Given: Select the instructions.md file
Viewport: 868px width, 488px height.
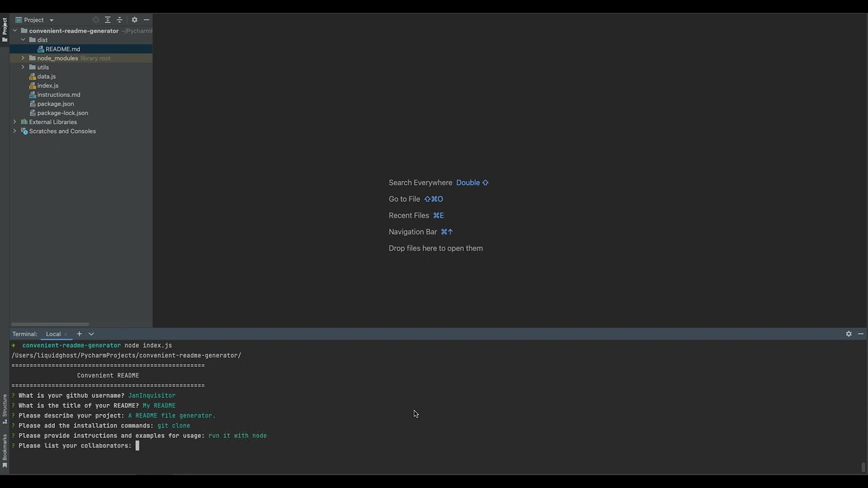Looking at the screenshot, I should 81,95.
